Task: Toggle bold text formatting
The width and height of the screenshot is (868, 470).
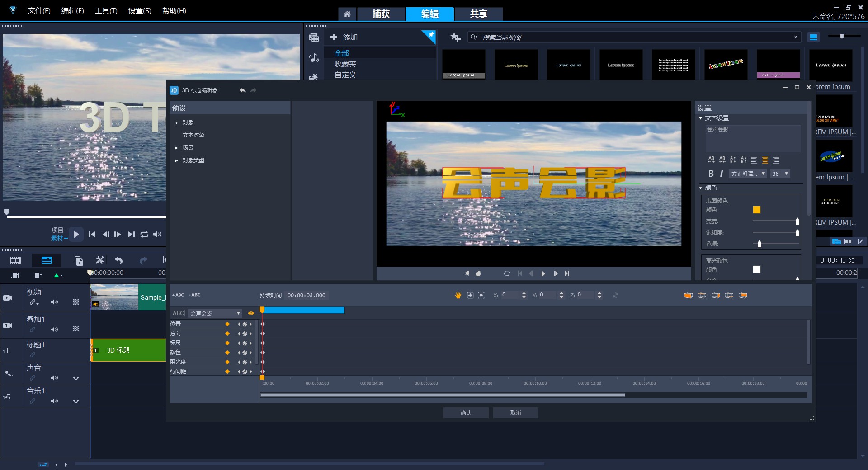Action: pyautogui.click(x=711, y=174)
